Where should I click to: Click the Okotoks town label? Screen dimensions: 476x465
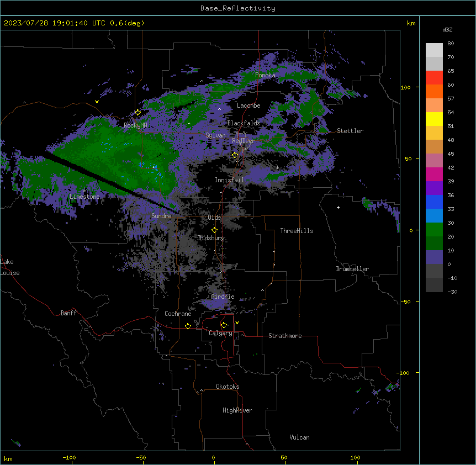point(228,387)
